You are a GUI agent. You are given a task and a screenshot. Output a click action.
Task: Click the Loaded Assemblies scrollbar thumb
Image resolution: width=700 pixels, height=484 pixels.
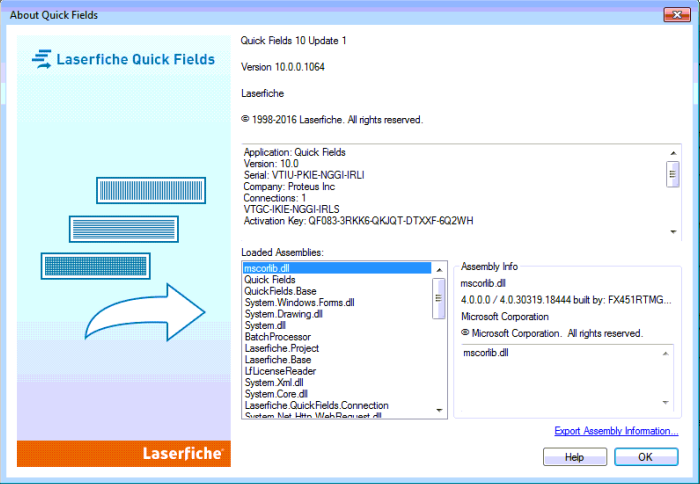(x=439, y=298)
